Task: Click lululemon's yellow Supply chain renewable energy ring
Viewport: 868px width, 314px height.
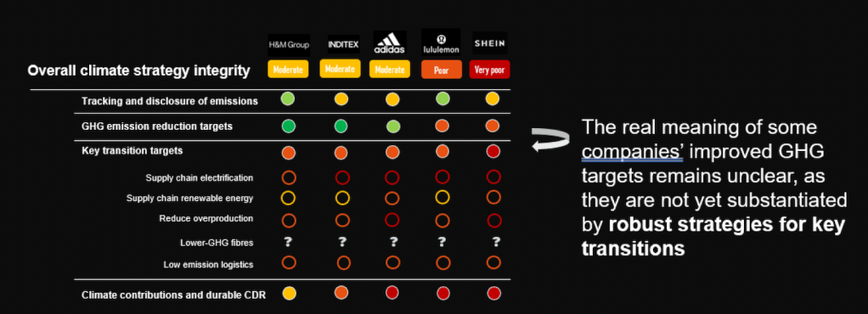Action: coord(442,197)
